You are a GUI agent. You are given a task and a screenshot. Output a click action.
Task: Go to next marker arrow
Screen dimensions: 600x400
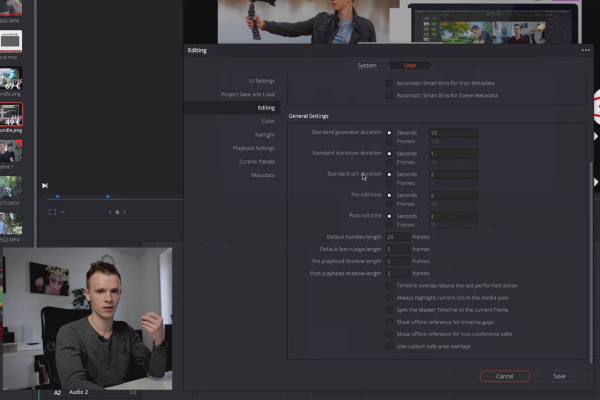[124, 212]
